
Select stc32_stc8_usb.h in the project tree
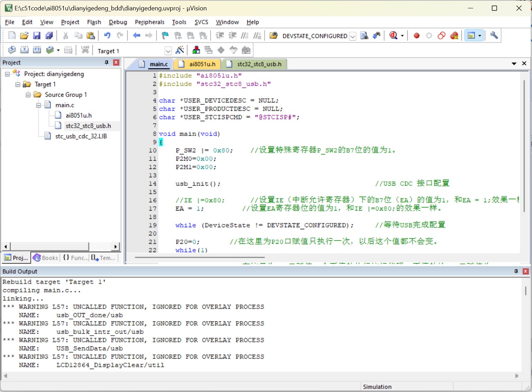coord(88,126)
